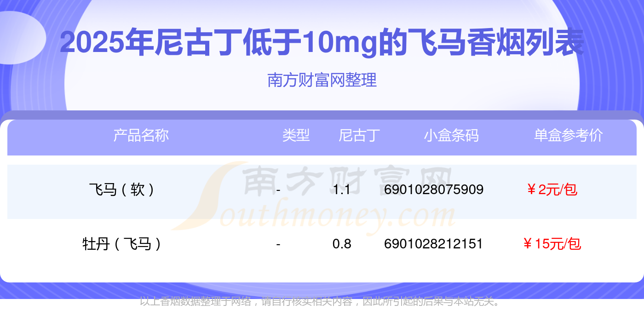Select the 尼古丁 column header

(x=359, y=135)
